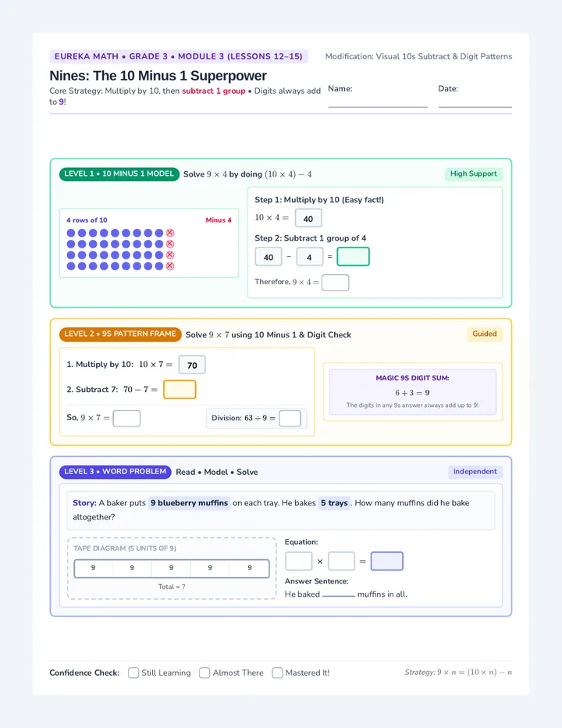Click the blue equation product box
Image resolution: width=562 pixels, height=728 pixels.
click(x=387, y=561)
